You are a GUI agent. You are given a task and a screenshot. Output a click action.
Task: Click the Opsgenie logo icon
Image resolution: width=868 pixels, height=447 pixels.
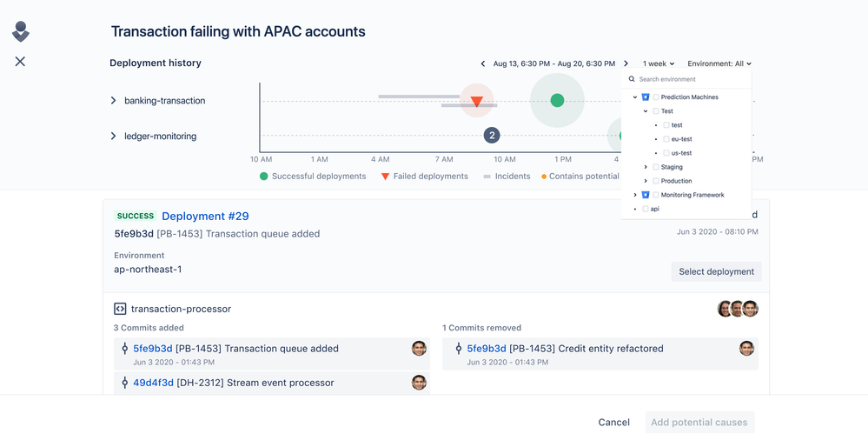21,31
